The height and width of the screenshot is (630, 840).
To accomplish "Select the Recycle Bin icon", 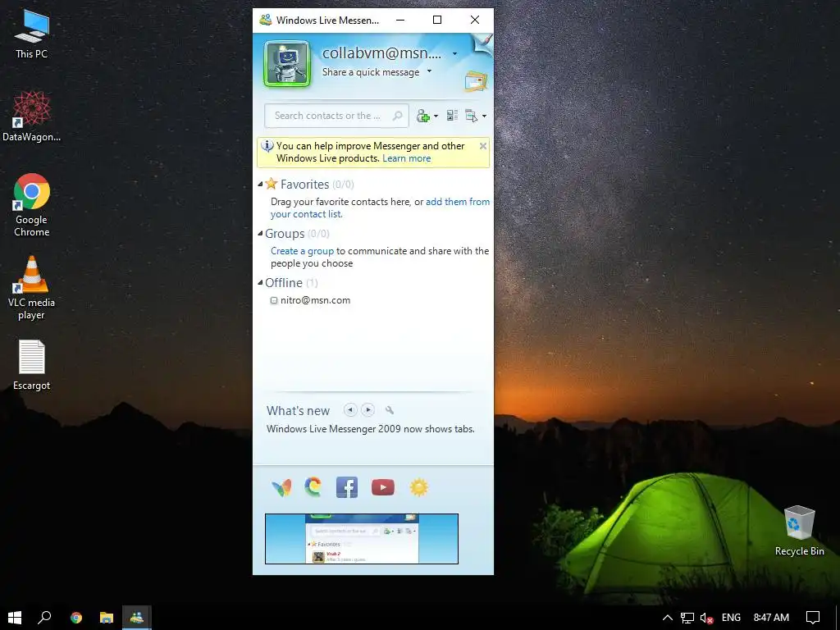I will [x=799, y=531].
